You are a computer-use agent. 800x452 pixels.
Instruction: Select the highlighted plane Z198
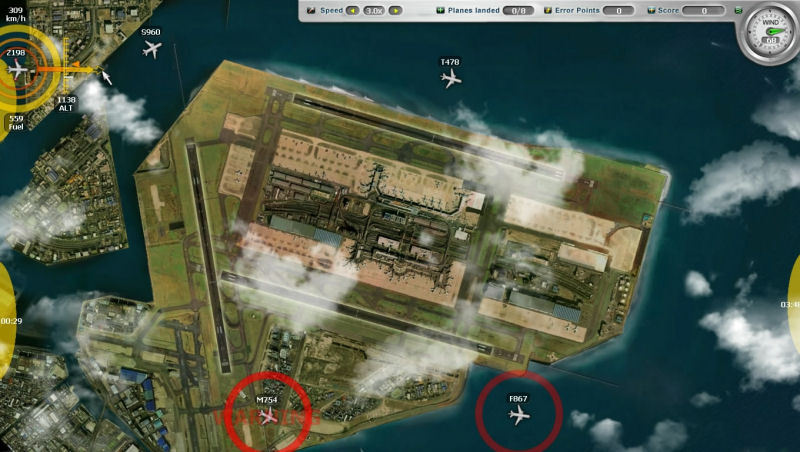(17, 69)
